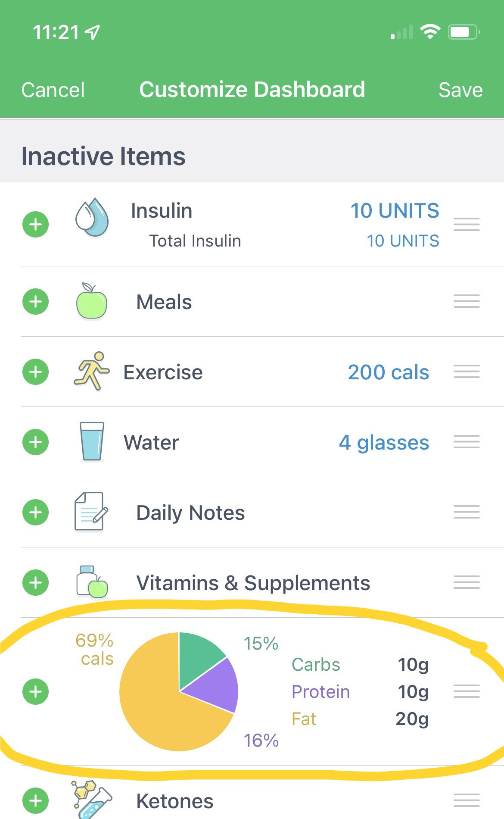
Task: Tap the green apple Meals icon
Action: [x=91, y=301]
